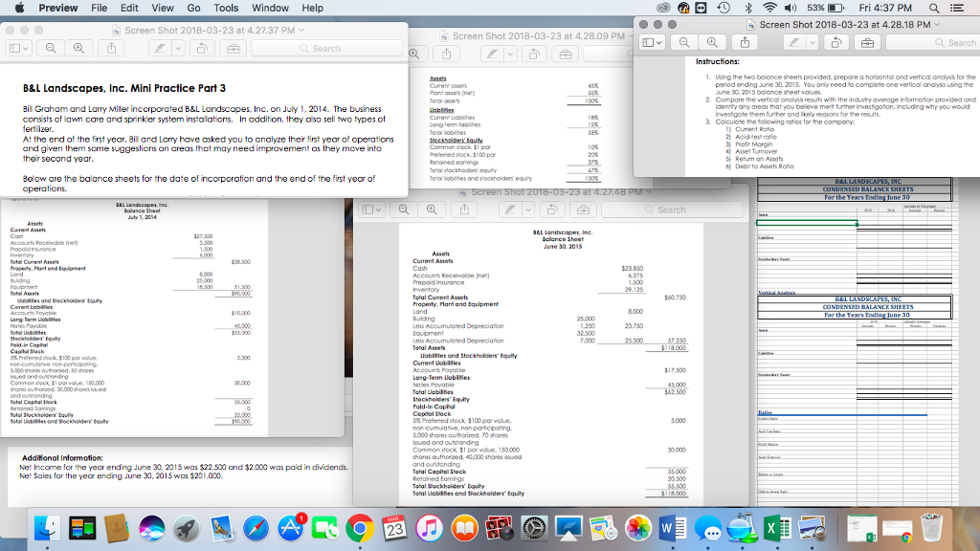
Task: Open Finder from the Dock
Action: tap(47, 528)
